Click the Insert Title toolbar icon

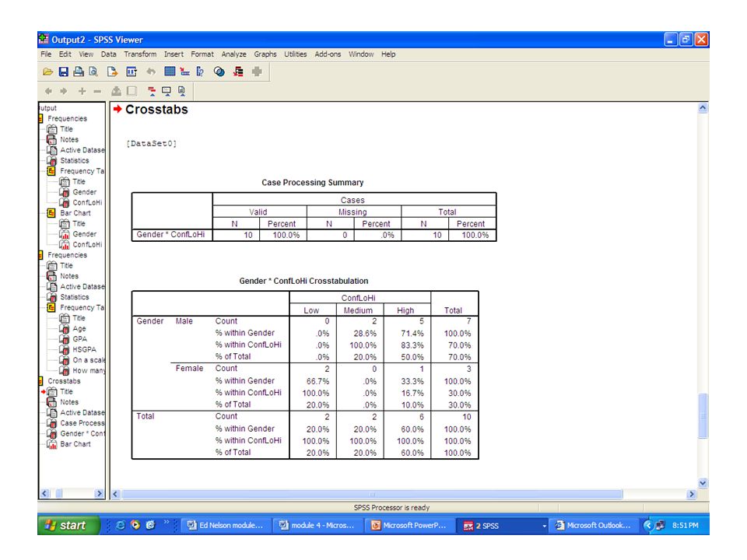tap(167, 91)
